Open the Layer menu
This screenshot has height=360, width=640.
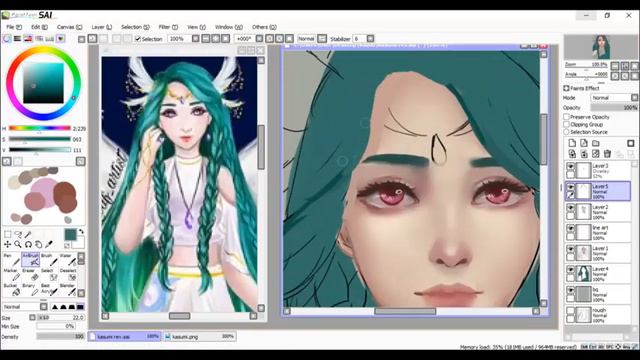pyautogui.click(x=101, y=27)
